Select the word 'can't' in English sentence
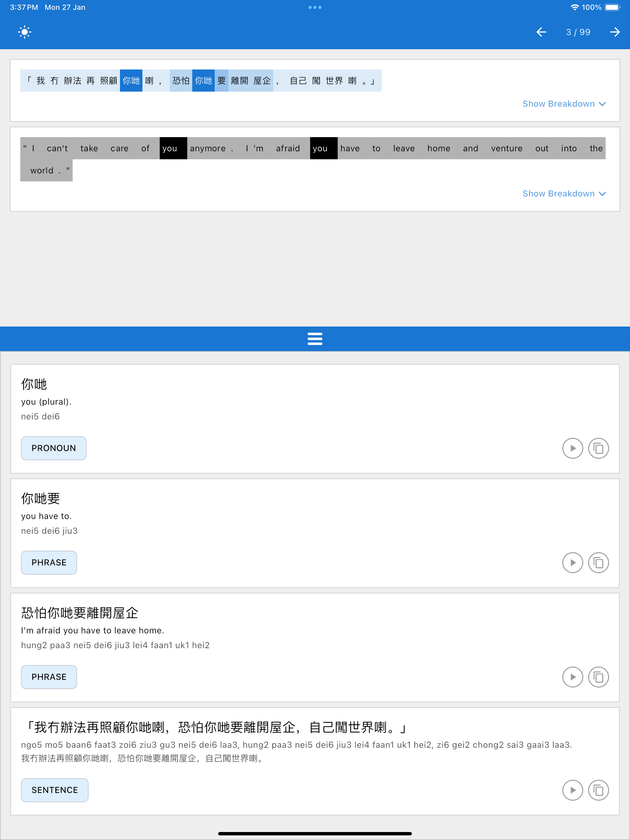 [58, 148]
